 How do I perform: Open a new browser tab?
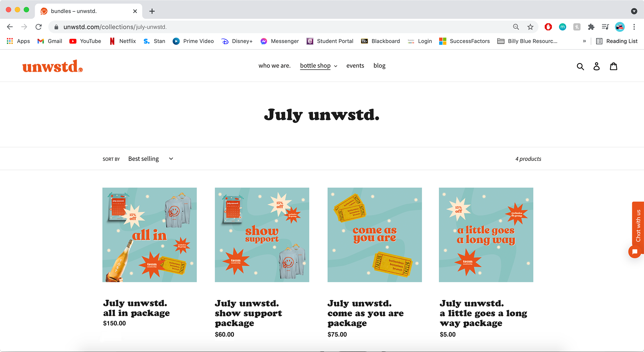[152, 11]
